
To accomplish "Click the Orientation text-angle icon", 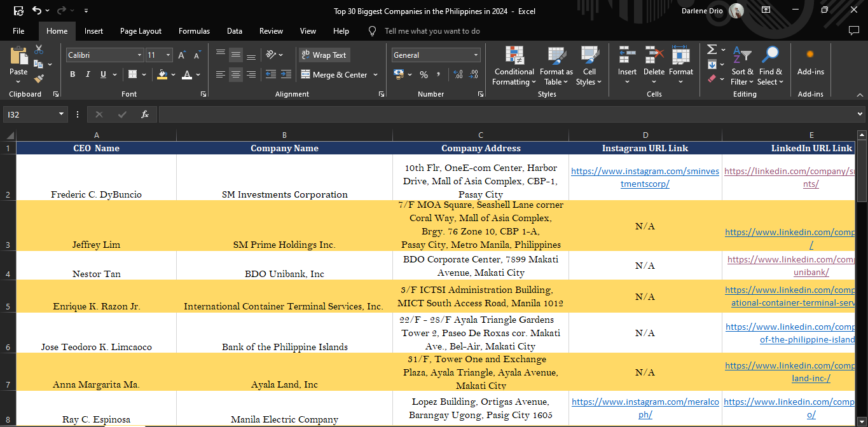I will click(272, 55).
